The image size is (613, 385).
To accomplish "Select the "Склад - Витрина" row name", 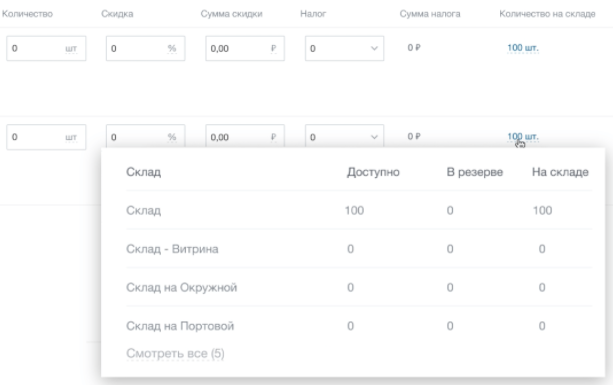I will pyautogui.click(x=172, y=249).
